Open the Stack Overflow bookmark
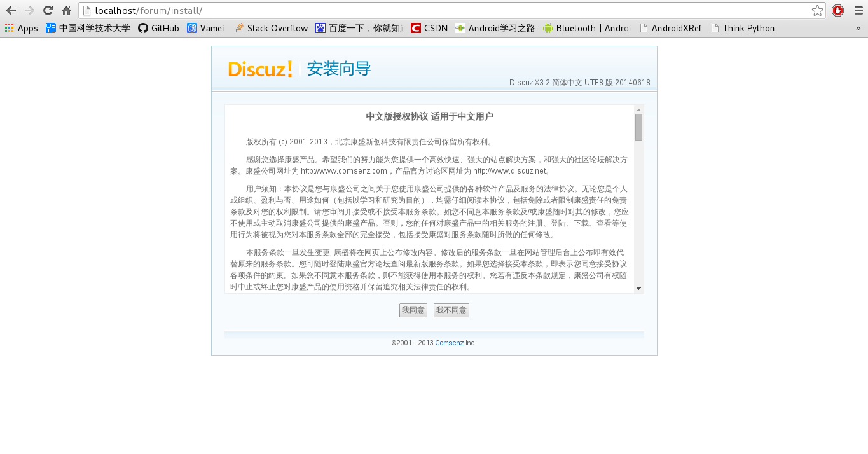This screenshot has height=454, width=868. click(x=271, y=28)
